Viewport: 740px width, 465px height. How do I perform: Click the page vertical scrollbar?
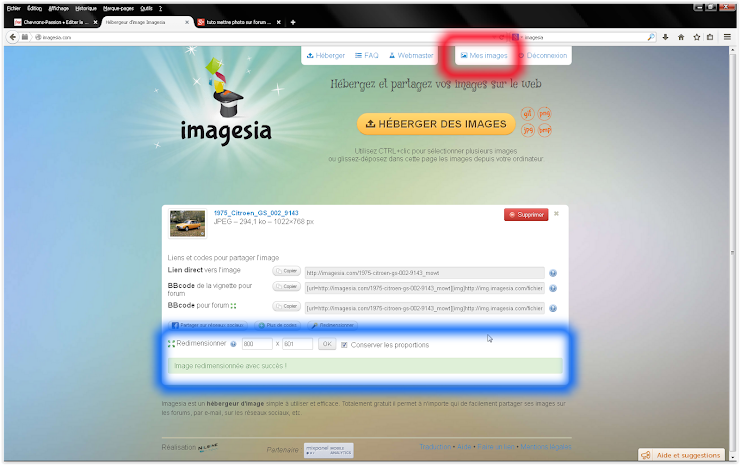(732, 253)
